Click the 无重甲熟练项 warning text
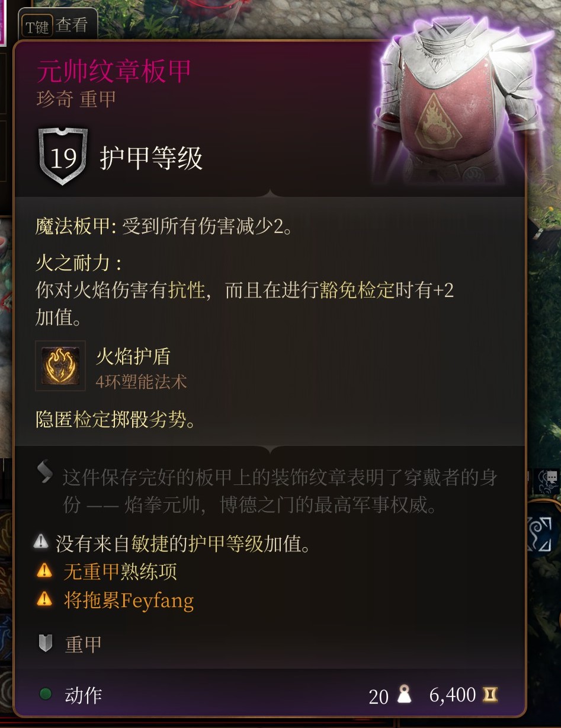The width and height of the screenshot is (561, 728). pos(120,571)
